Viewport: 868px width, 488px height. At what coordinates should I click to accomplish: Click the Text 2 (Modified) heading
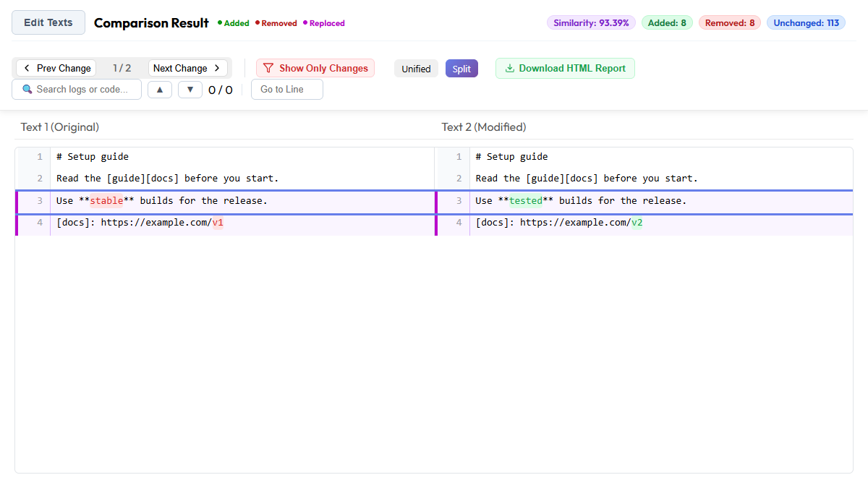[484, 127]
